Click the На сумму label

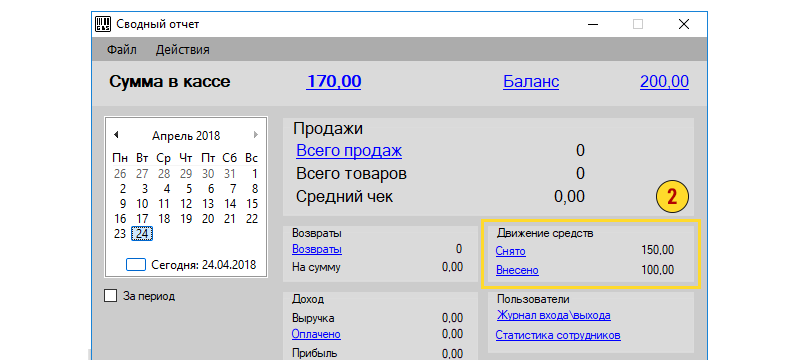[x=316, y=267]
